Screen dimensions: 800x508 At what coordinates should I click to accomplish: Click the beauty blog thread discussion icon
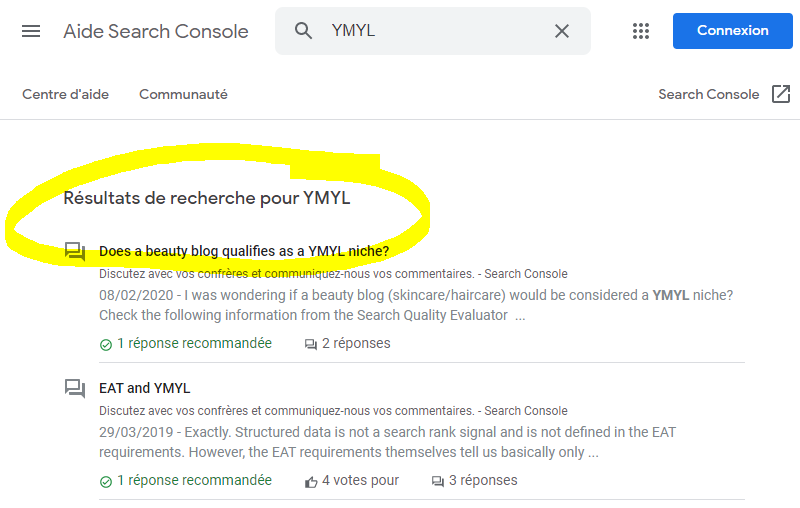coord(74,251)
